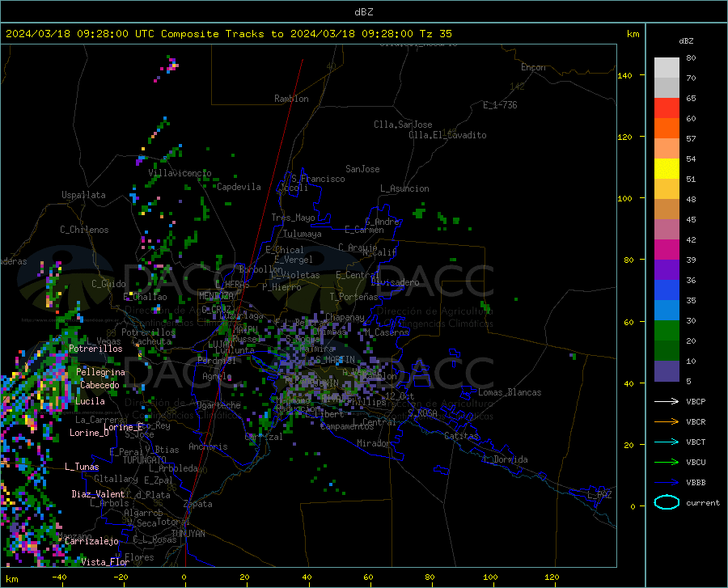Click the Borbollon map label
The width and height of the screenshot is (728, 588).
[x=261, y=269]
